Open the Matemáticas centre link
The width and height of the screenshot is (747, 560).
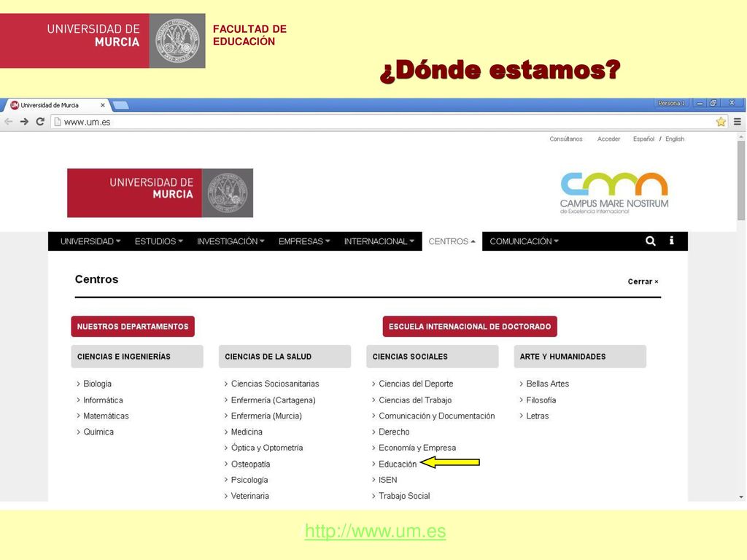pyautogui.click(x=106, y=416)
